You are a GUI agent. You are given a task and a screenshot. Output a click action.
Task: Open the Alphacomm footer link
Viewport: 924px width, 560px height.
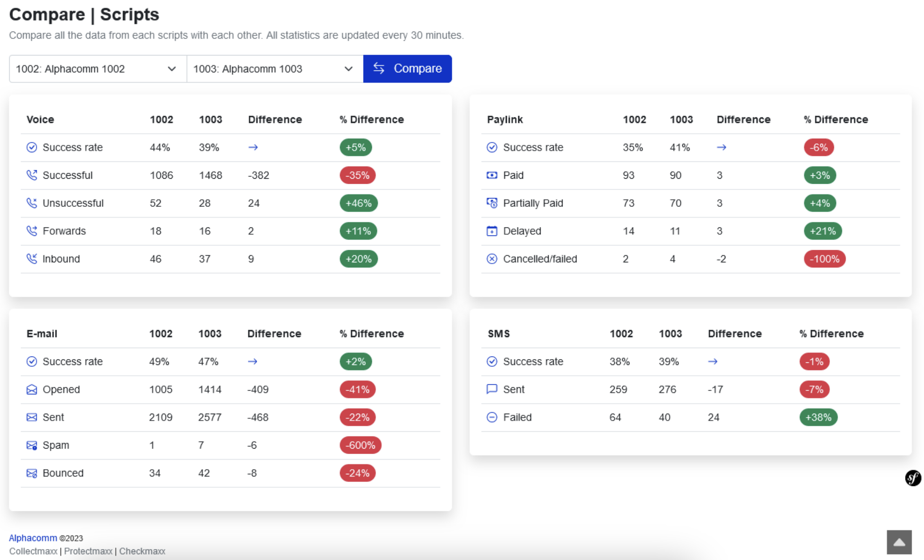[33, 538]
